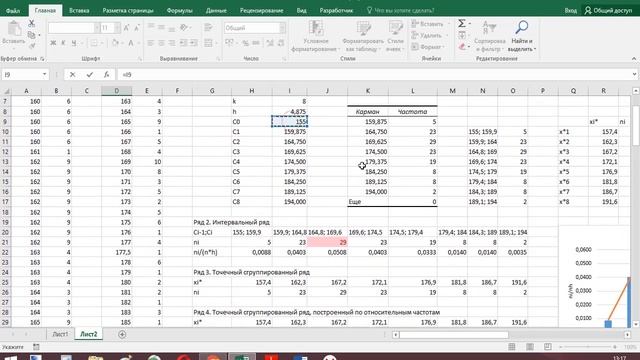The width and height of the screenshot is (640, 360).
Task: Align text to top of cell
Action: click(151, 27)
